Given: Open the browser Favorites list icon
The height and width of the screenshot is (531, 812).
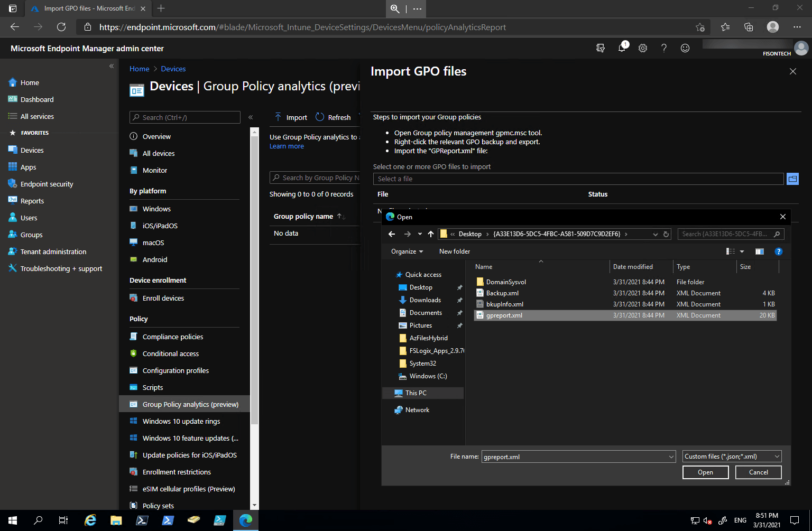Looking at the screenshot, I should coord(725,27).
